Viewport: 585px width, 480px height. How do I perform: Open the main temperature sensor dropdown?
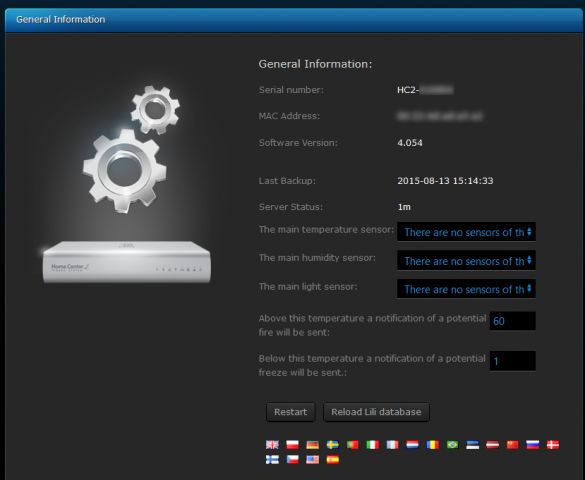pos(466,232)
